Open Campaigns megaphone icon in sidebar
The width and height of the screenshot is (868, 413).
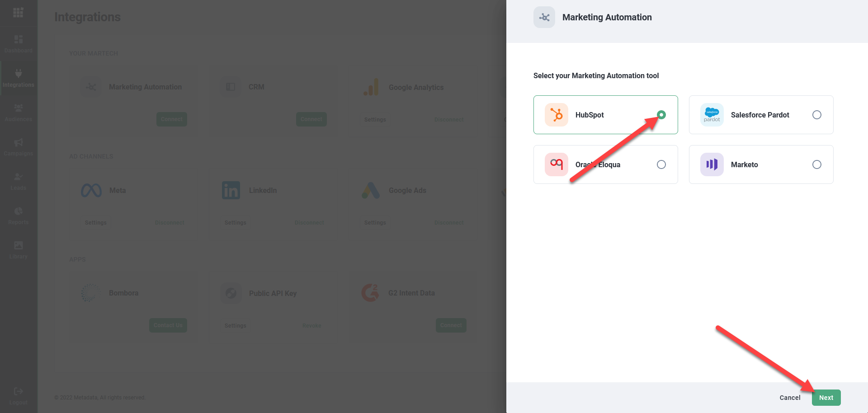pyautogui.click(x=19, y=143)
